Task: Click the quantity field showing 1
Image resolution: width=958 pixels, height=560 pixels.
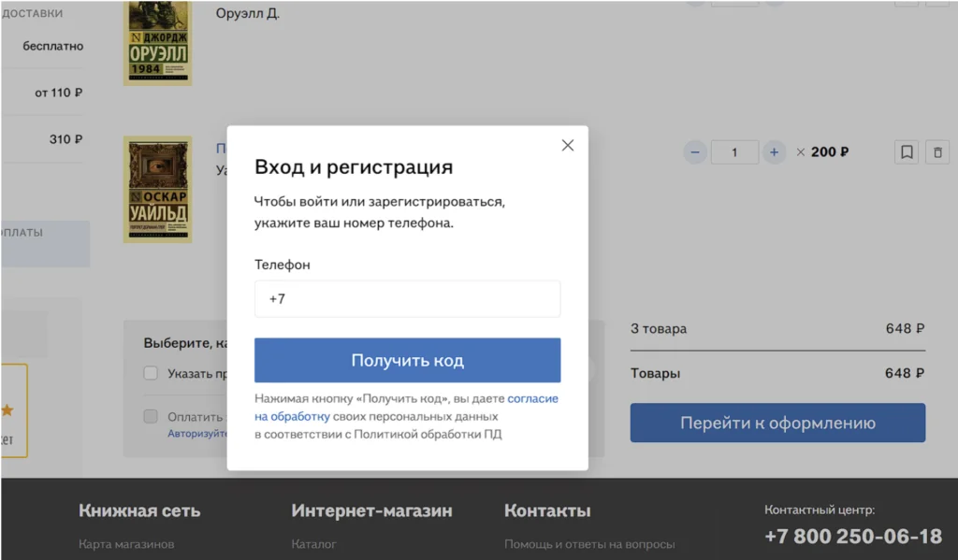Action: tap(733, 152)
